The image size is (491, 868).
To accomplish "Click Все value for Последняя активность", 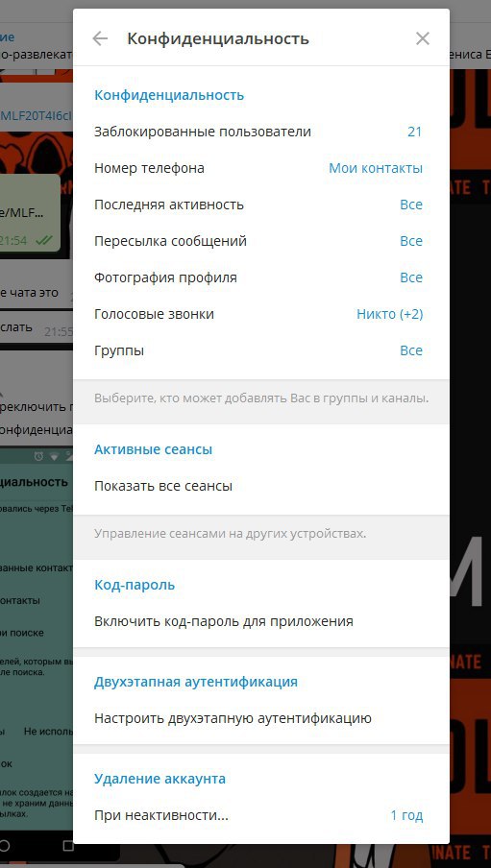I will [411, 205].
